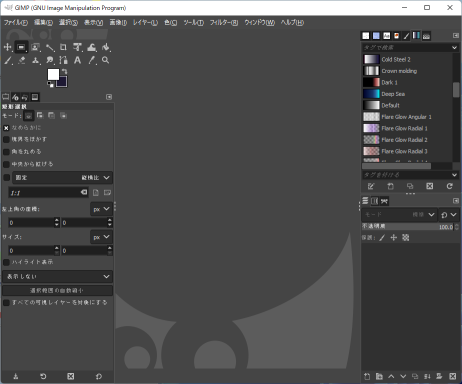Select the Color Picker tool
The height and width of the screenshot is (384, 462).
pyautogui.click(x=91, y=60)
